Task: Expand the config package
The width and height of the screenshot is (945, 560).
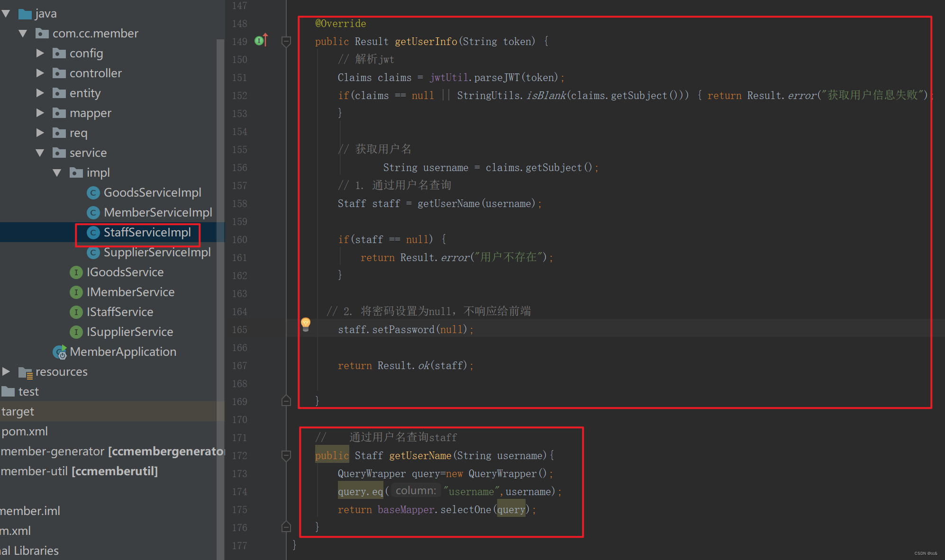Action: click(40, 53)
